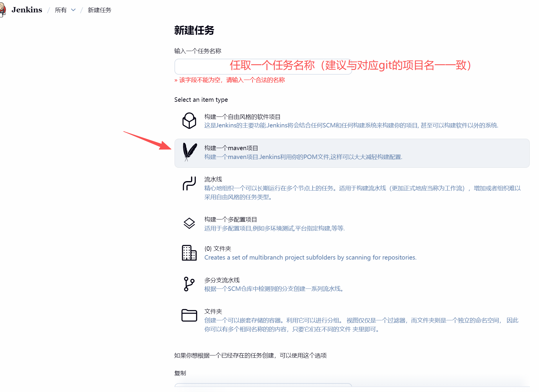Choose 构建一个maven项目 title
Screen dimensions: 539x392
click(x=231, y=148)
